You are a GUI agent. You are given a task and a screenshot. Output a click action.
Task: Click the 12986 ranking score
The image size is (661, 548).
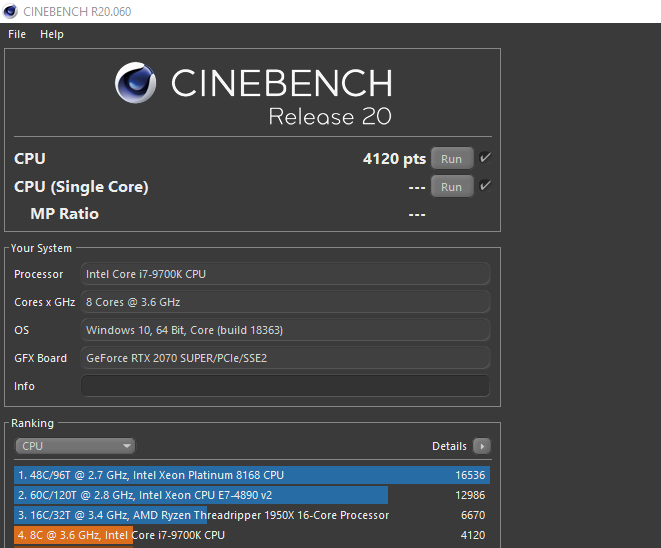(470, 495)
